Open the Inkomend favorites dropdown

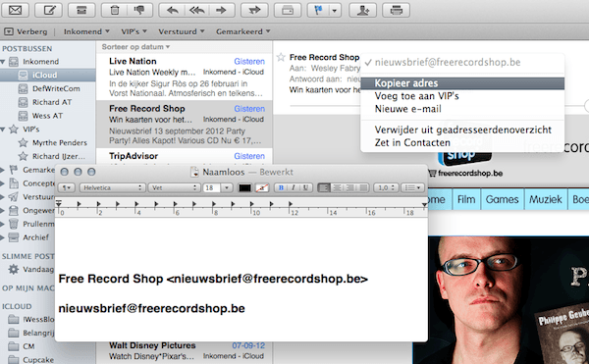coord(86,31)
